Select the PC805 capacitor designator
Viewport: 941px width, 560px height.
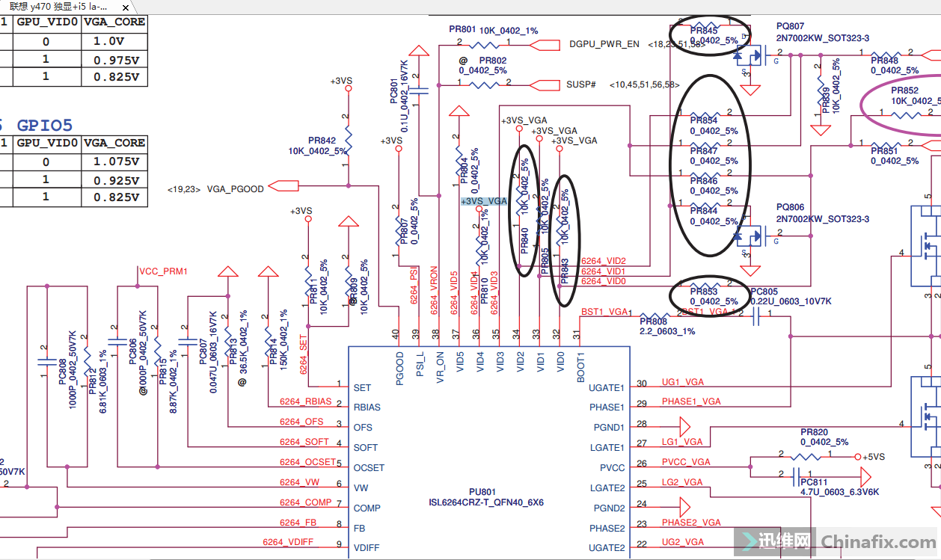[x=764, y=292]
